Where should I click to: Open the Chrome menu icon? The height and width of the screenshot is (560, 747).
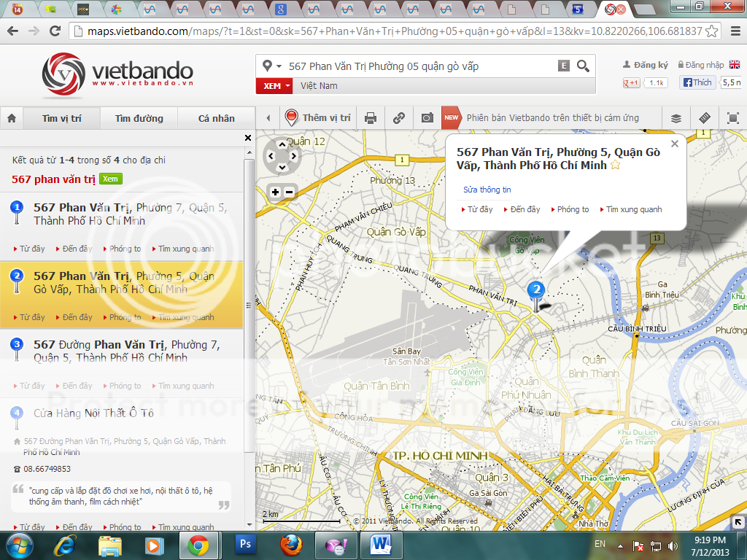pyautogui.click(x=735, y=31)
